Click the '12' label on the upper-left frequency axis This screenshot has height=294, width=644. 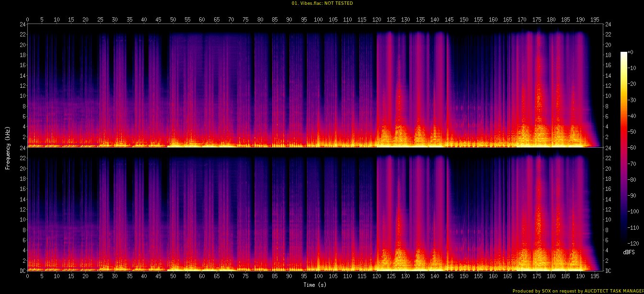click(23, 85)
